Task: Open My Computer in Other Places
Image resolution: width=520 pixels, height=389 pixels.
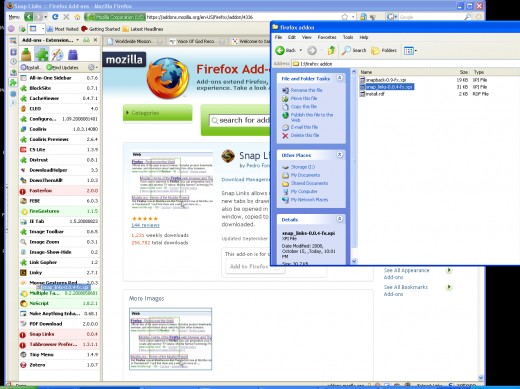Action: [x=300, y=191]
